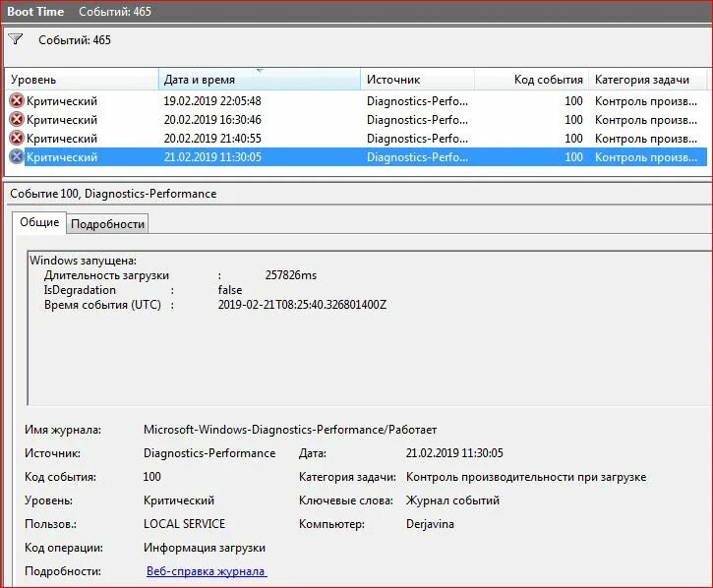713x588 pixels.
Task: Click critical icon of selected 21.02.2019 11:30:05 row
Action: pos(17,157)
